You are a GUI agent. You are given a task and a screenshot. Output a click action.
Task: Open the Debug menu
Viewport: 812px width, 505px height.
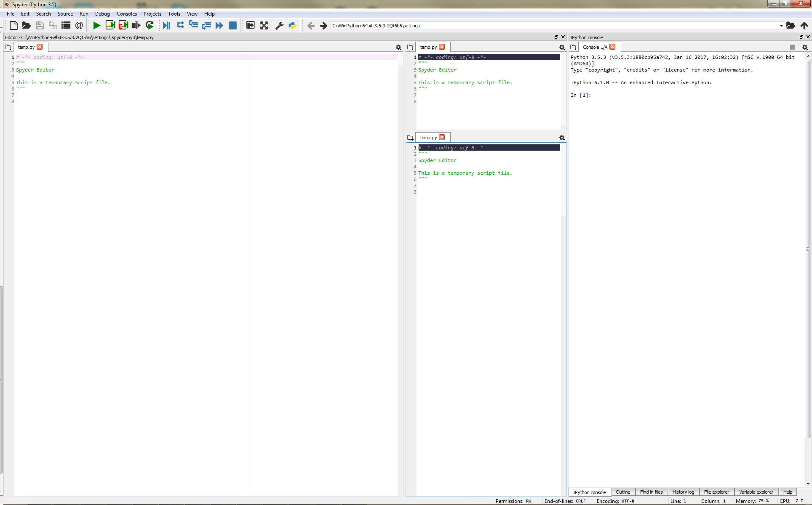coord(102,13)
